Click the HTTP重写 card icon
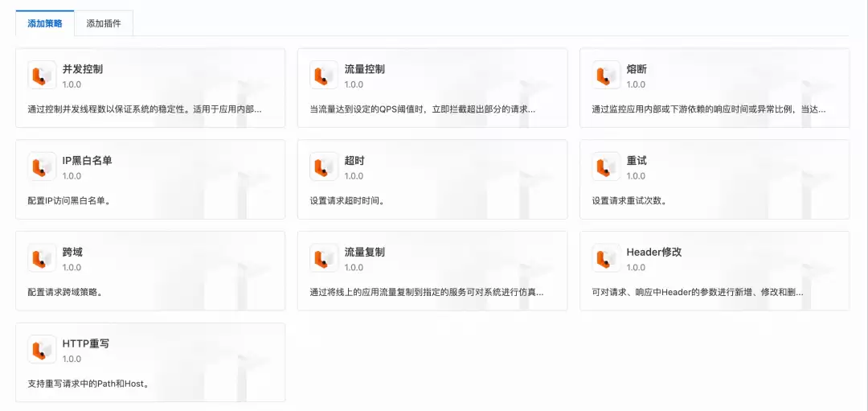868x411 pixels. click(x=42, y=350)
